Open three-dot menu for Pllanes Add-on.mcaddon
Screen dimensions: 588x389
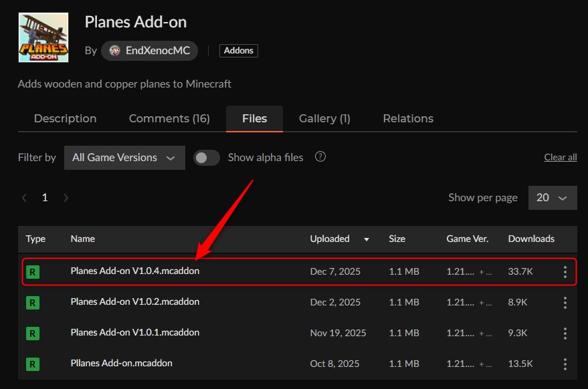[x=565, y=364]
